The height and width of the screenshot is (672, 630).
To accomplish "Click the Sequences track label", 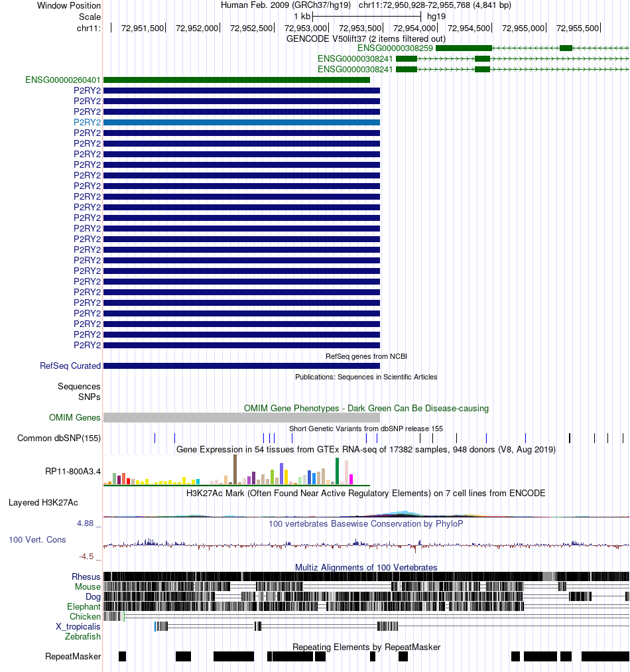I will point(79,386).
